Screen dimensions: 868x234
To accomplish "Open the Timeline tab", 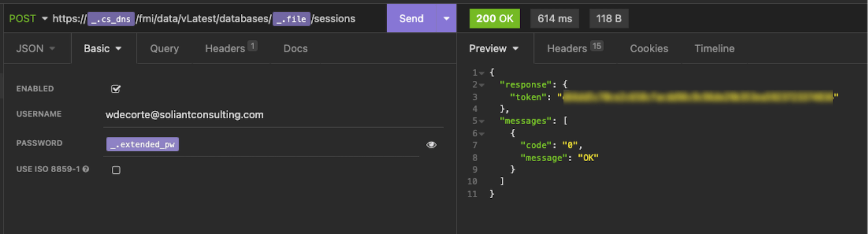I will [x=715, y=49].
